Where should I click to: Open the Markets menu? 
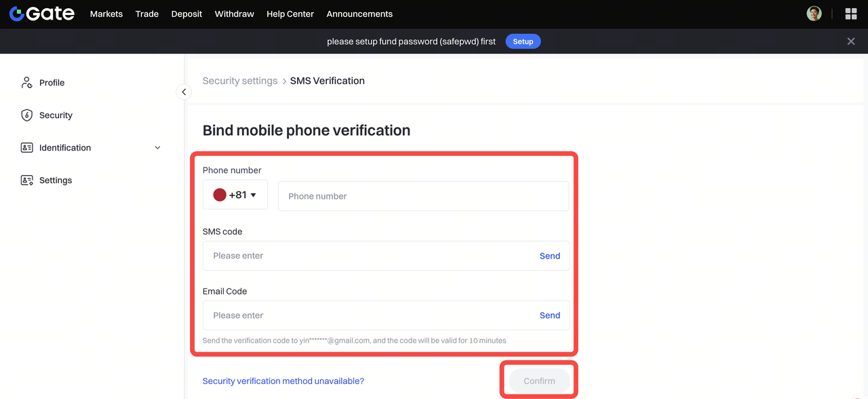coord(106,14)
